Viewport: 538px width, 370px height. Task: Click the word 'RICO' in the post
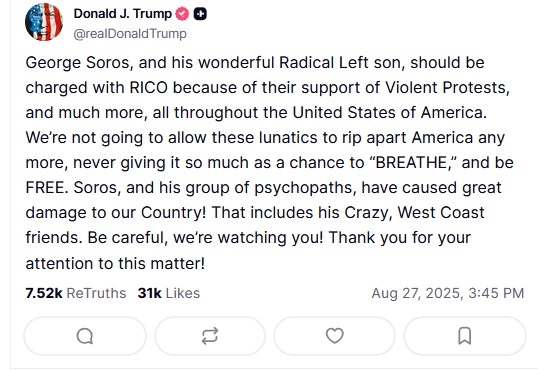(149, 88)
